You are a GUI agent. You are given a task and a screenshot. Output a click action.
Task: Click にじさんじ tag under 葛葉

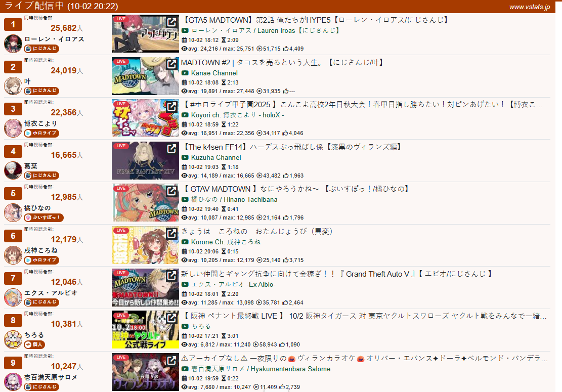(41, 175)
